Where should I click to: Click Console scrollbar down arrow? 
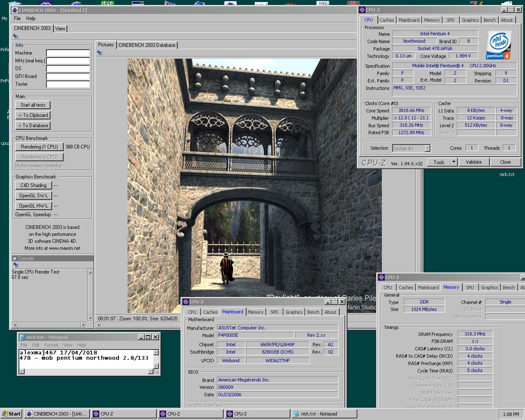(90, 318)
